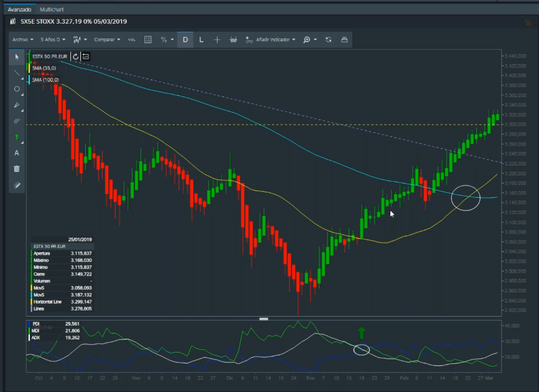Image resolution: width=539 pixels, height=392 pixels.
Task: Toggle the crosshair cursor
Action: [217, 39]
